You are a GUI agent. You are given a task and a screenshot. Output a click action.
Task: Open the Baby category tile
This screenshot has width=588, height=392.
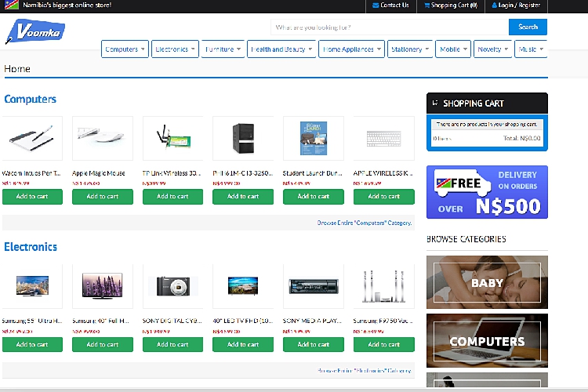click(x=486, y=282)
